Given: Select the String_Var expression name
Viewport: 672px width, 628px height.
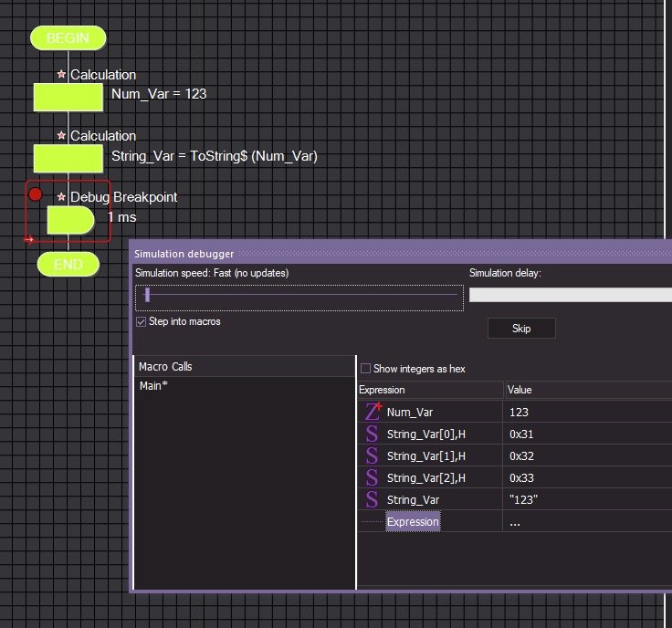Looking at the screenshot, I should point(413,500).
